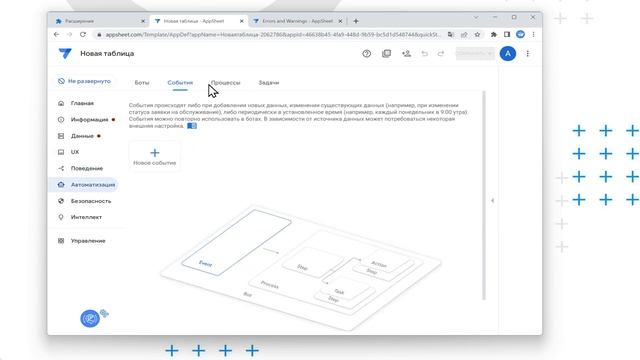This screenshot has height=360, width=640.
Task: Close the Errors and Warnings tab
Action: [340, 21]
